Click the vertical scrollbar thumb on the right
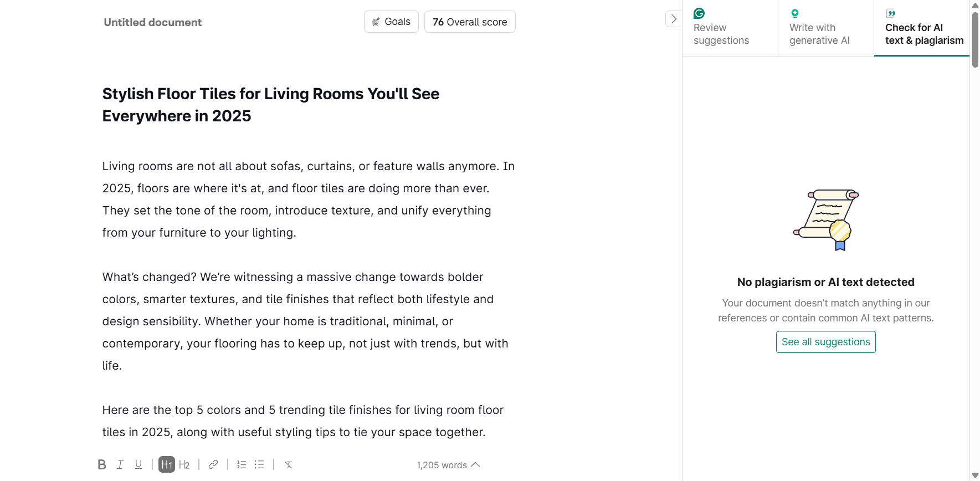This screenshot has height=481, width=980. coord(975,39)
